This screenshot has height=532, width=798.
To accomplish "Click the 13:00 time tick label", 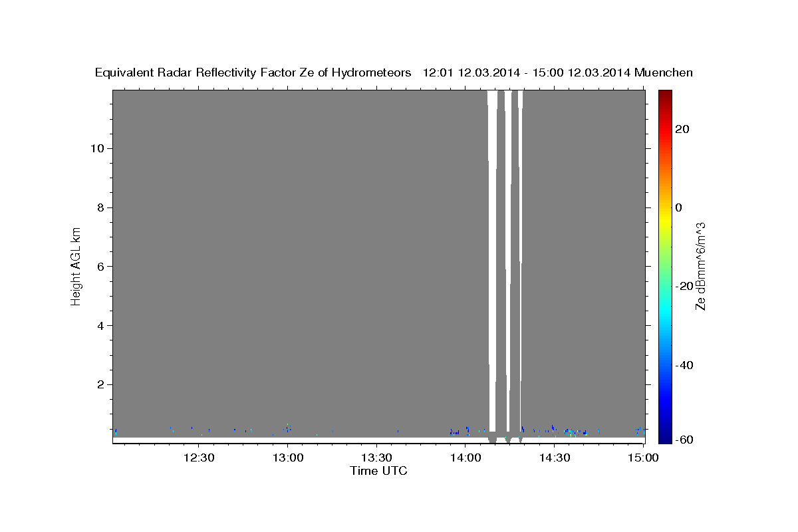I will tap(287, 458).
